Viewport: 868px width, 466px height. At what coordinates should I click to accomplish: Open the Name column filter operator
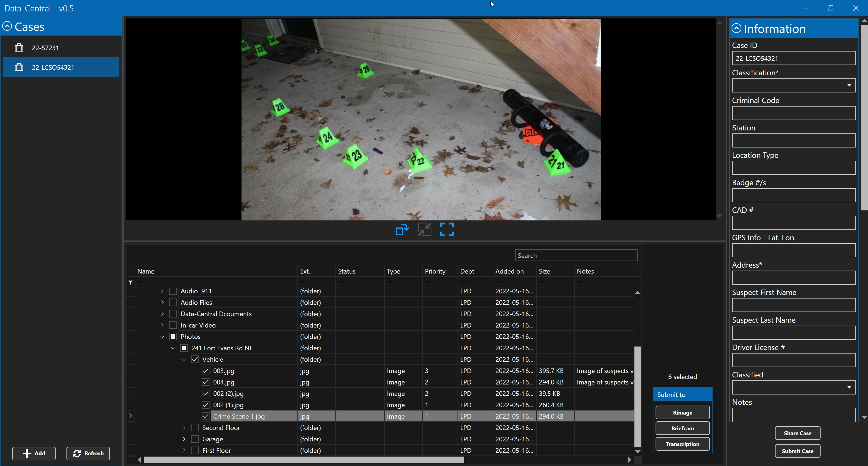coord(141,282)
